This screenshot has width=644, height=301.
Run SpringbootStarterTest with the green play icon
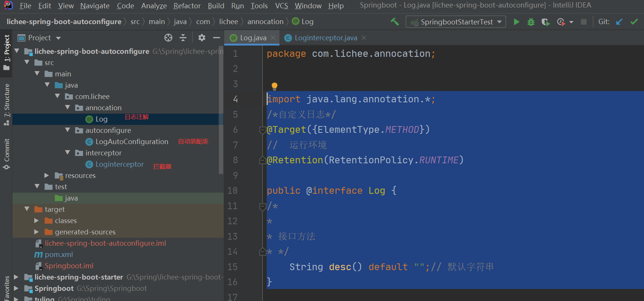click(517, 22)
